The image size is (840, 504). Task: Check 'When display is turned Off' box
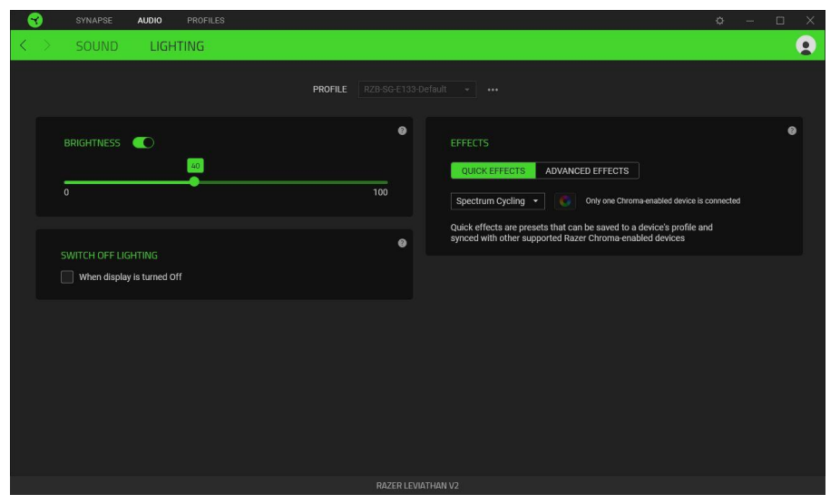(67, 276)
